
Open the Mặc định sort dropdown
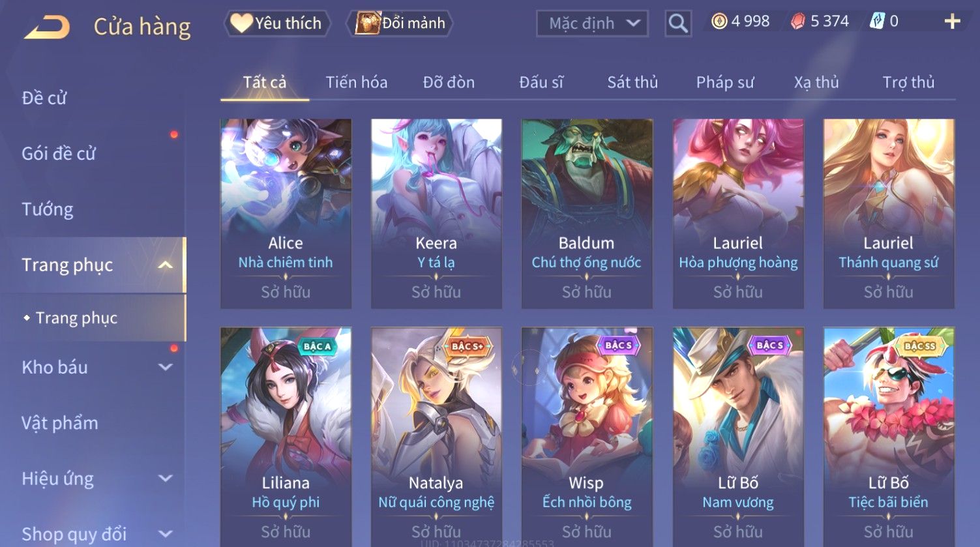click(x=592, y=23)
